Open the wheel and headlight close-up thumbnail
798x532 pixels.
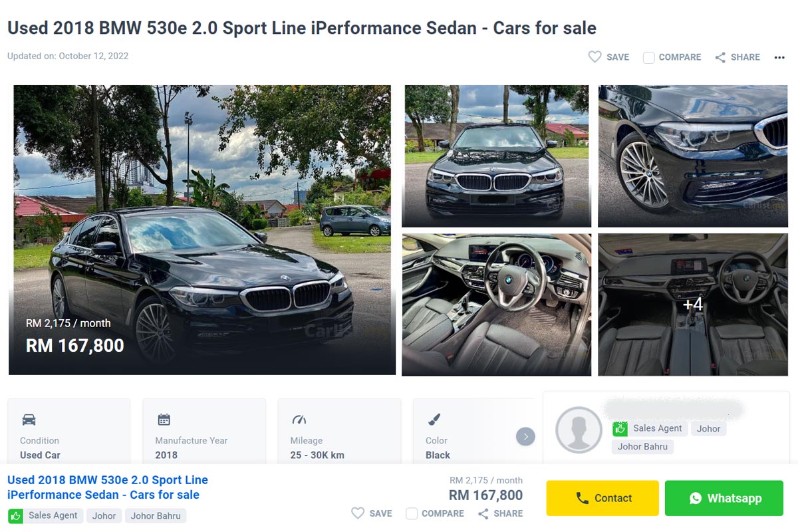(x=692, y=156)
